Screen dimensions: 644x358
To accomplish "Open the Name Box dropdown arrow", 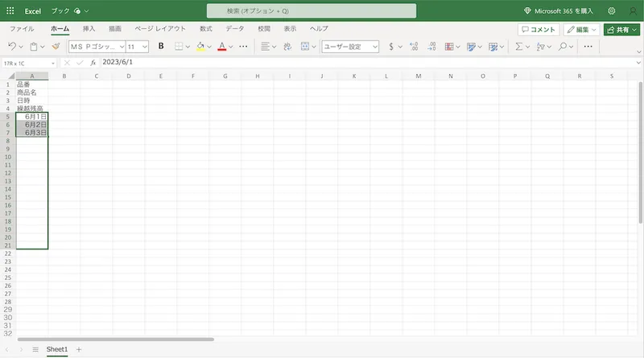I will 53,64.
